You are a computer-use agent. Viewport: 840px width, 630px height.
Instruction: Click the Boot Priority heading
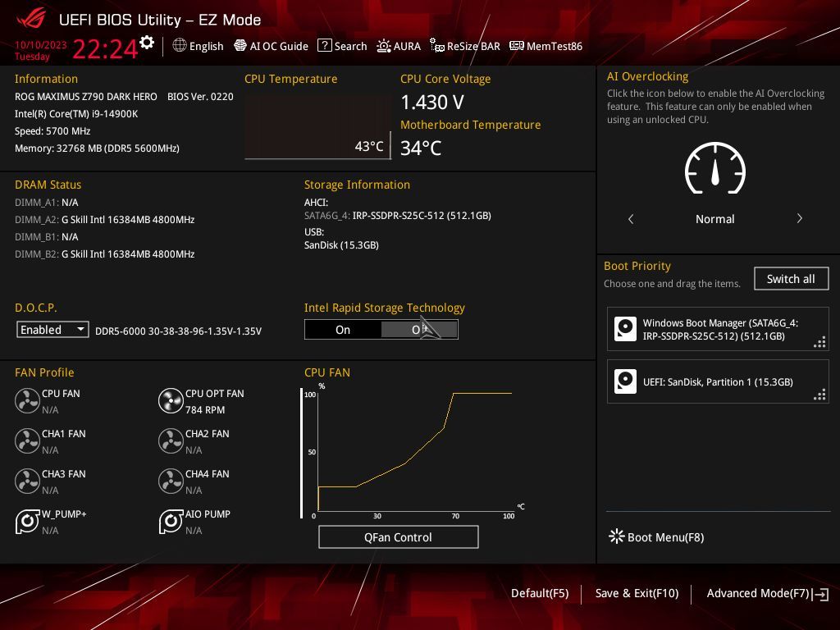[x=637, y=266]
